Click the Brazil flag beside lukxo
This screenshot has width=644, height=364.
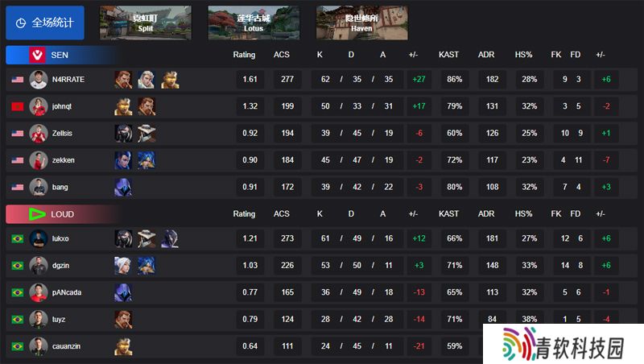(17, 238)
